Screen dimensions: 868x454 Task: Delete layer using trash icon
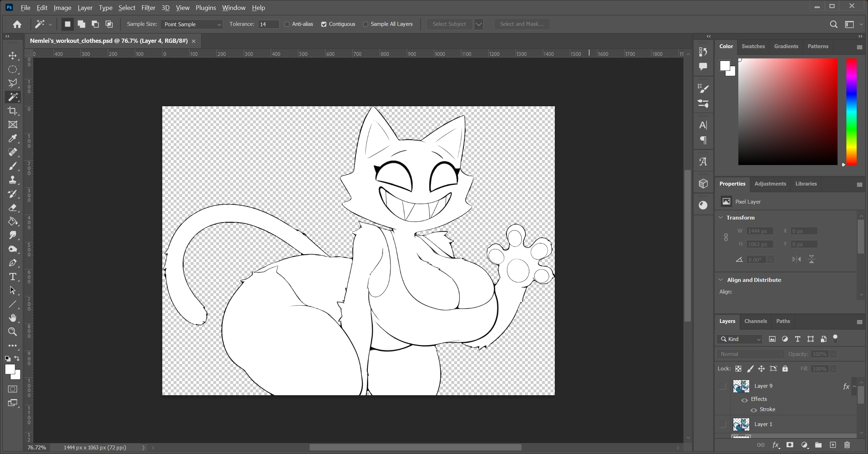tap(847, 445)
